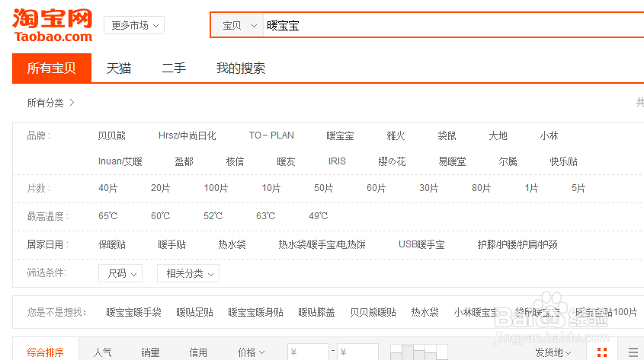The height and width of the screenshot is (360, 644).
Task: Filter by brand Inuan/艾暖
Action: click(x=120, y=161)
